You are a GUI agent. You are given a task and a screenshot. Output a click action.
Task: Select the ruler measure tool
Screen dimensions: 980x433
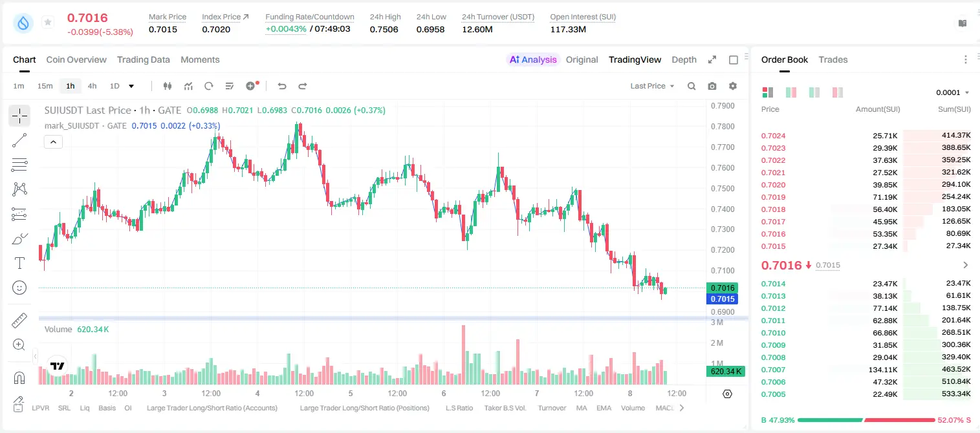coord(19,321)
